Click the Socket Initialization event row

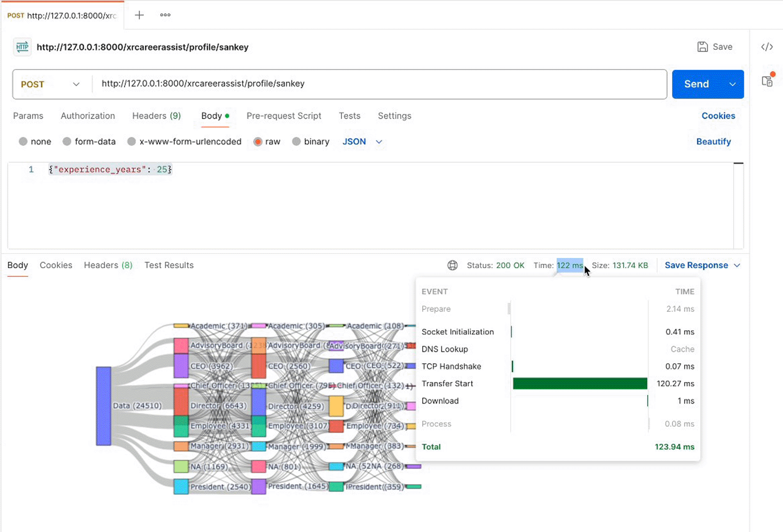click(x=558, y=332)
